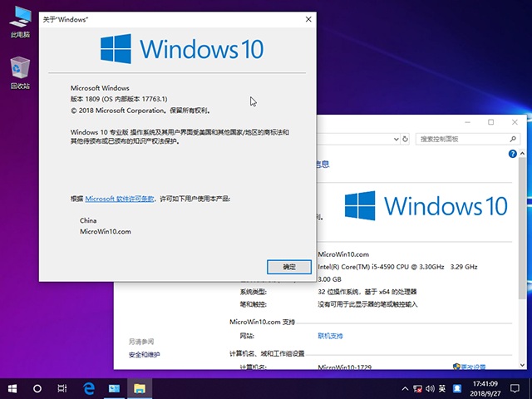Launch Microsoft Edge from the taskbar
Image resolution: width=532 pixels, height=399 pixels.
tap(89, 387)
